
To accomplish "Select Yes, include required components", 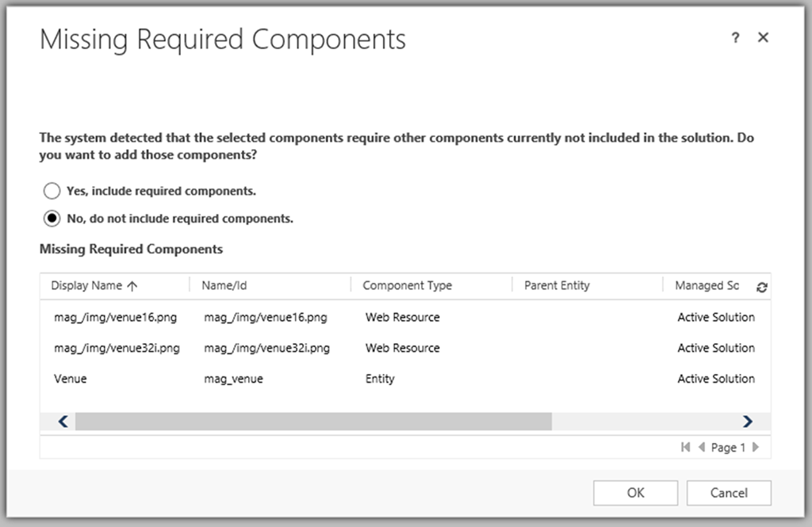I will point(52,191).
